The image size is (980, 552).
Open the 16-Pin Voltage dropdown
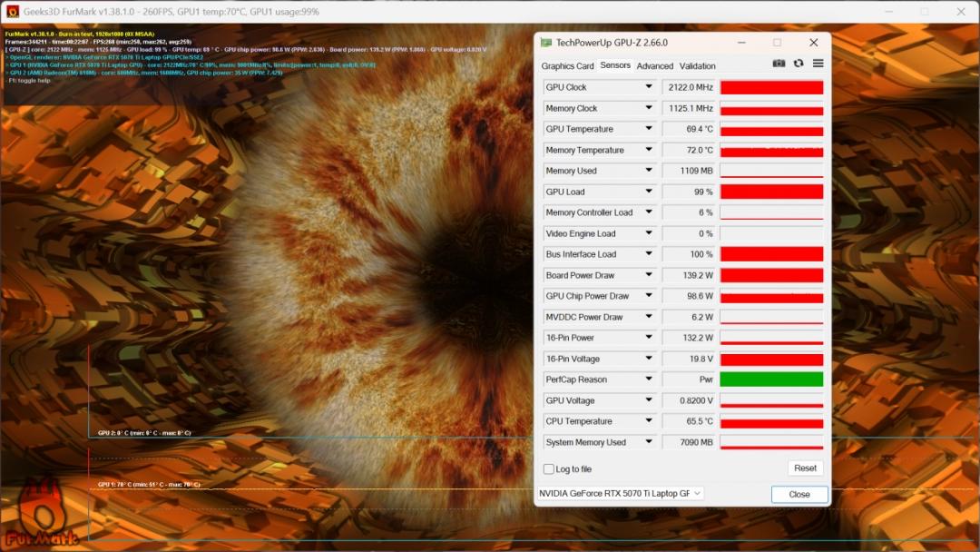point(649,359)
